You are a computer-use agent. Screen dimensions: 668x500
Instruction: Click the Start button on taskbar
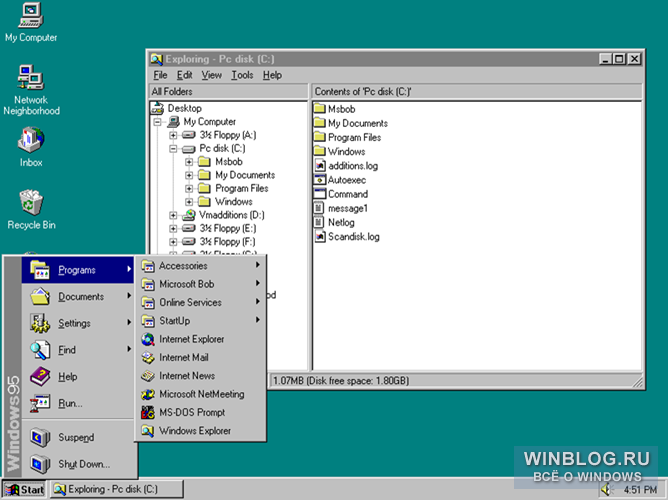[24, 489]
